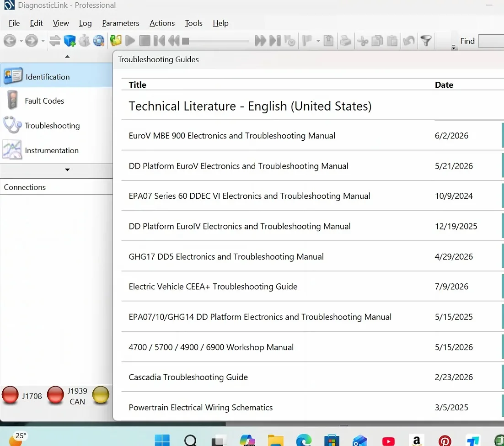The image size is (504, 446).
Task: Click the J1939 red status indicator
Action: pos(55,395)
